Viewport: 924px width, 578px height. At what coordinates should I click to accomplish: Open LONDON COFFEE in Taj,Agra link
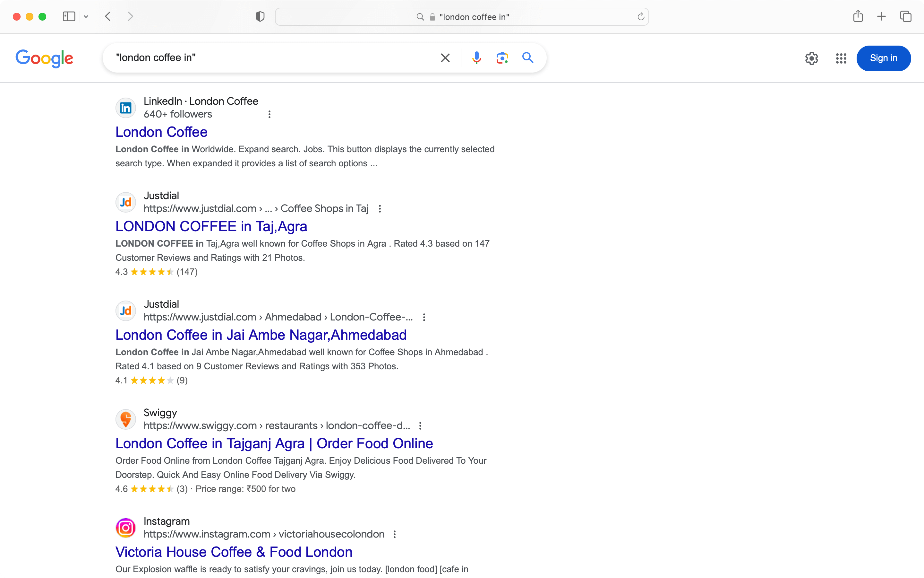coord(211,226)
